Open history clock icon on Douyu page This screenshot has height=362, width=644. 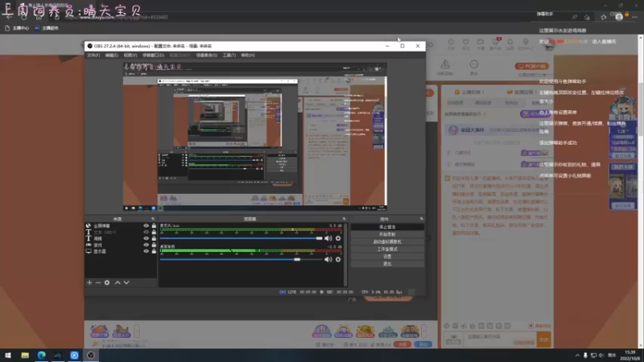click(451, 43)
